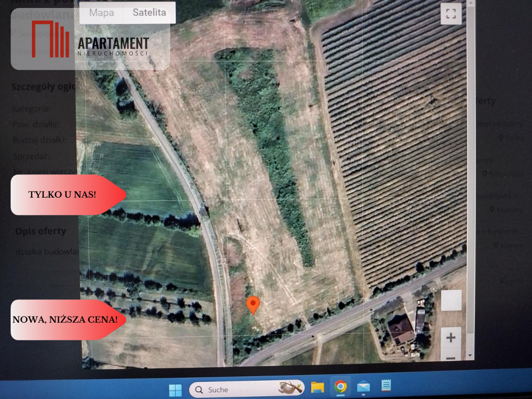The width and height of the screenshot is (532, 399).
Task: Click the vertical scrollbar track beside the map
Action: pyautogui.click(x=470, y=177)
